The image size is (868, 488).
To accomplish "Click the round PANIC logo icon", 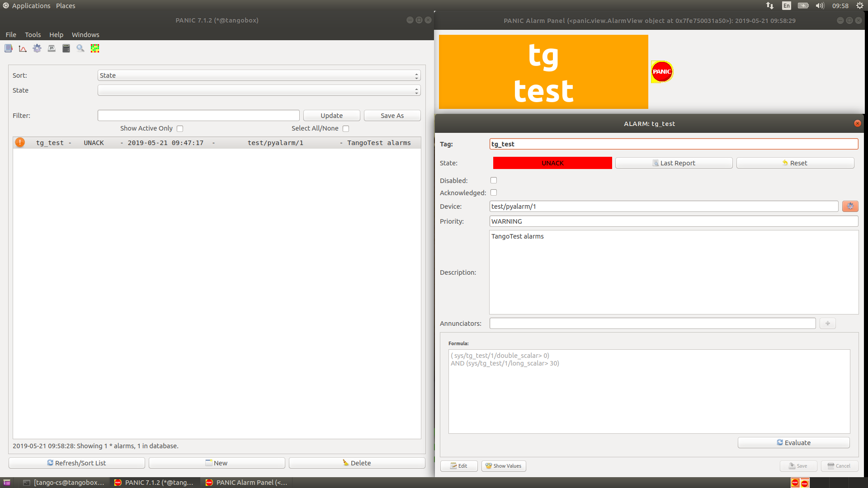I will [662, 72].
